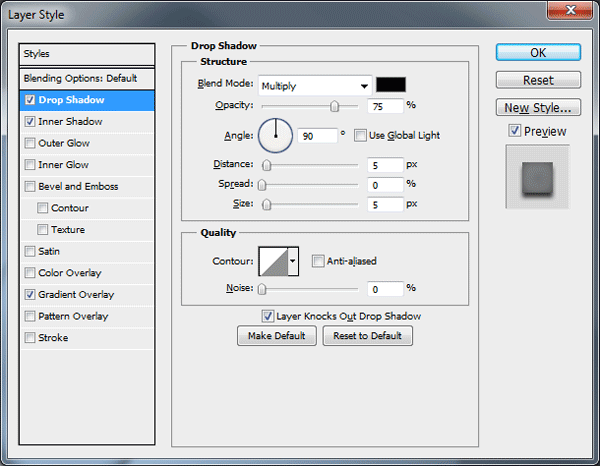The height and width of the screenshot is (466, 600).
Task: Open Outer Glow settings by its label
Action: [x=64, y=143]
